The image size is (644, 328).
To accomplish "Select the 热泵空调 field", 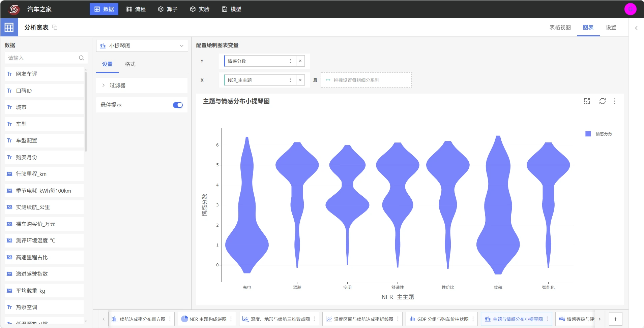I will (44, 307).
